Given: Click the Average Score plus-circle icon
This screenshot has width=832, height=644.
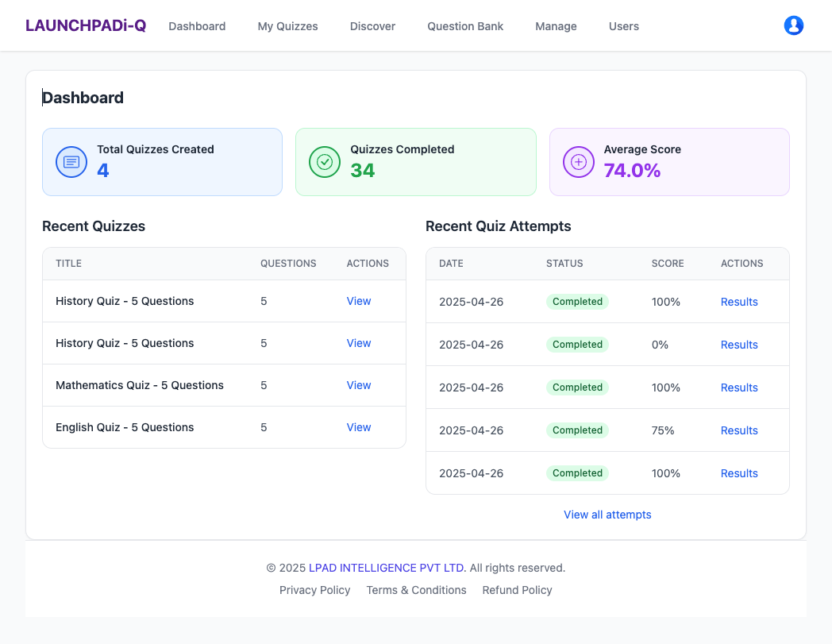Looking at the screenshot, I should [579, 162].
